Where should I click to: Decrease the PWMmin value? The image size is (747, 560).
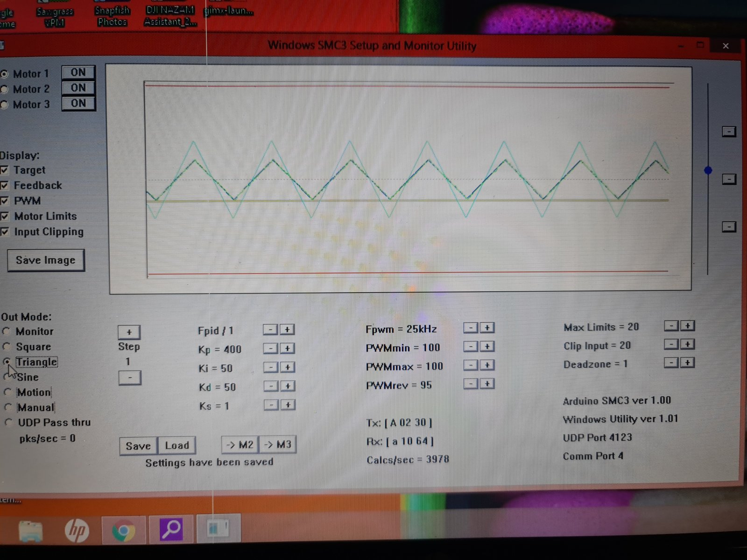click(x=471, y=346)
